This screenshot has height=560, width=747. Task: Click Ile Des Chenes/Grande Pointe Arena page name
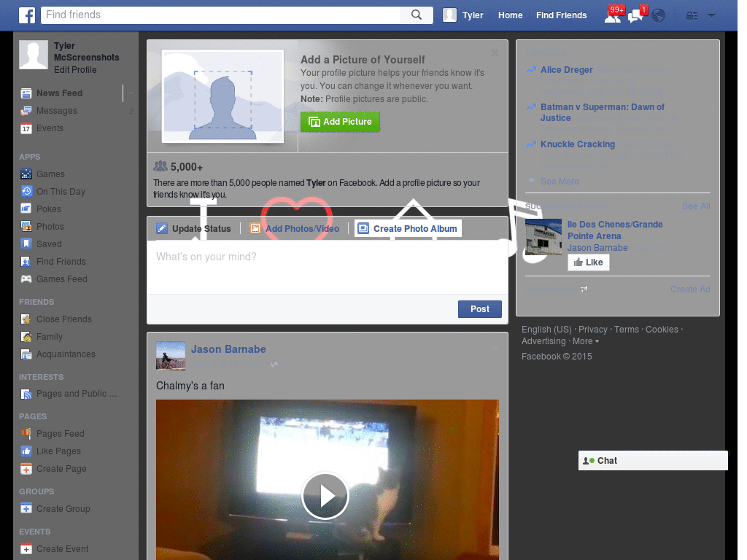[614, 230]
